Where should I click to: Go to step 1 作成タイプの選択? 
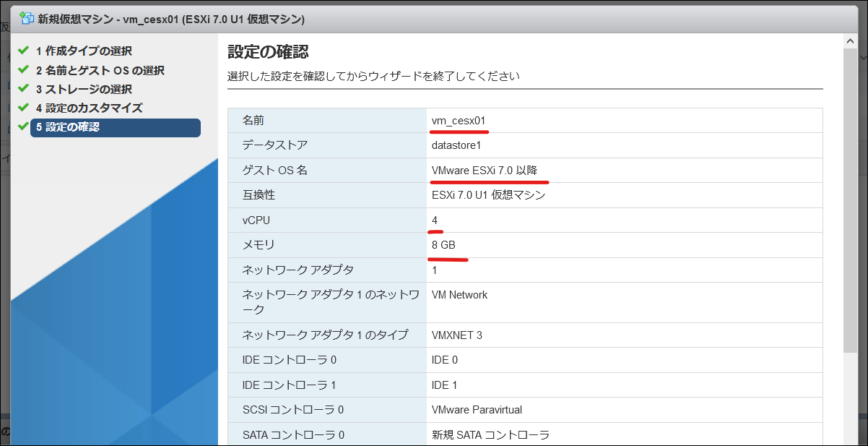[x=84, y=51]
